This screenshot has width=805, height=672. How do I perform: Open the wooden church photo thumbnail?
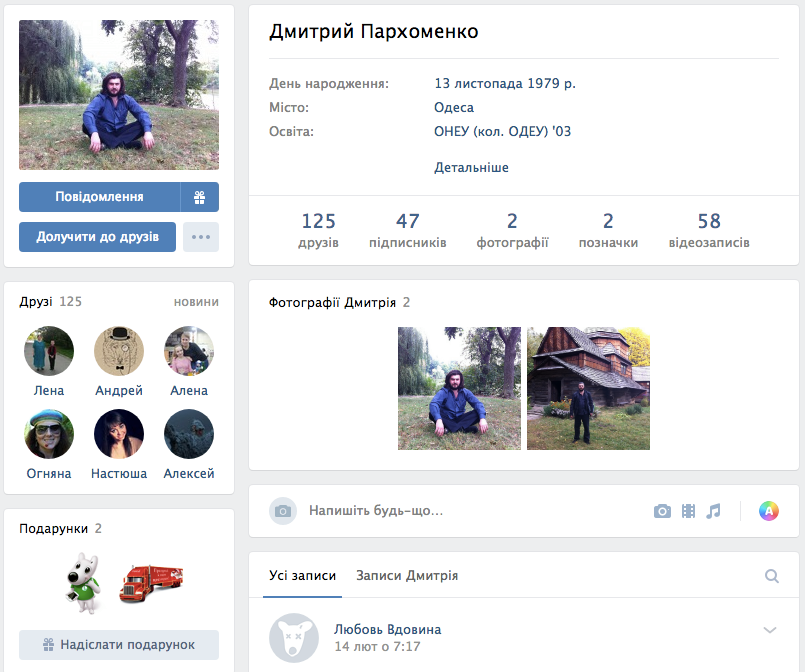(588, 388)
